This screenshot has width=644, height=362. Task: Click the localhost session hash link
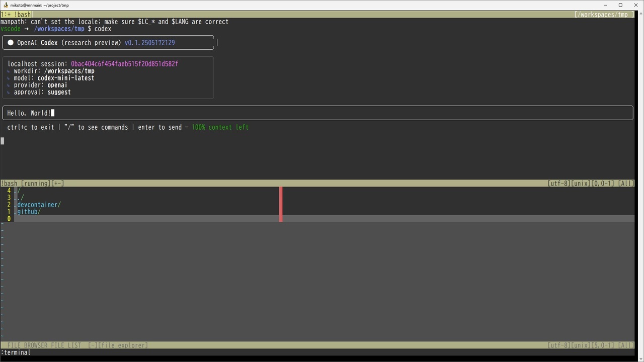click(x=124, y=64)
